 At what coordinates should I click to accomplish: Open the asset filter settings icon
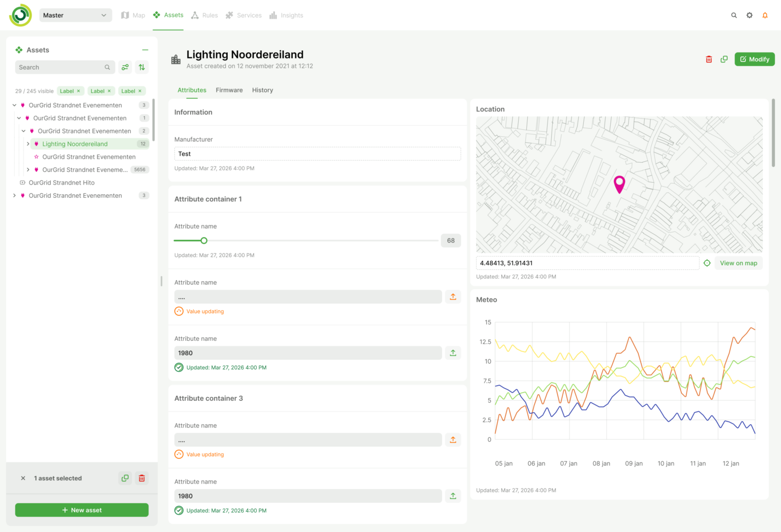pyautogui.click(x=125, y=67)
